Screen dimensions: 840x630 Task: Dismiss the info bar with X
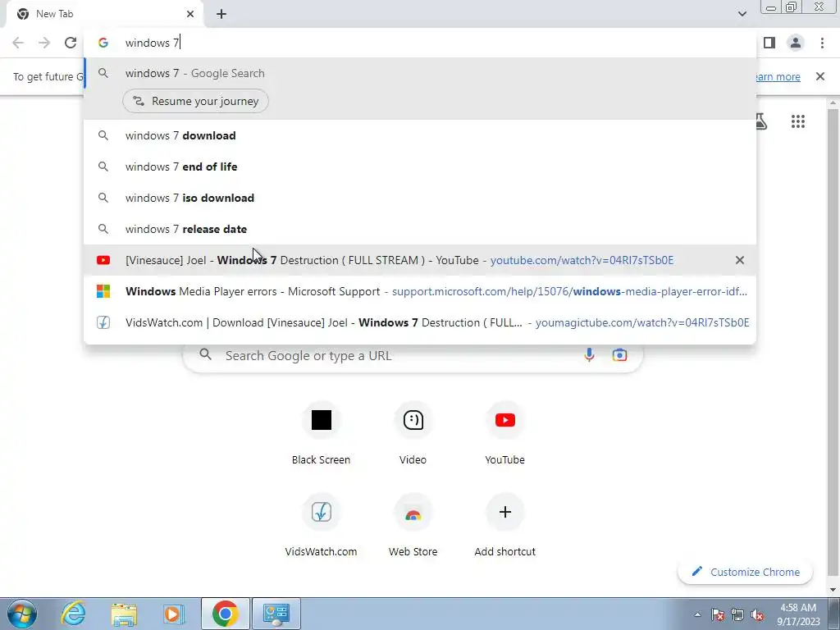click(x=819, y=76)
